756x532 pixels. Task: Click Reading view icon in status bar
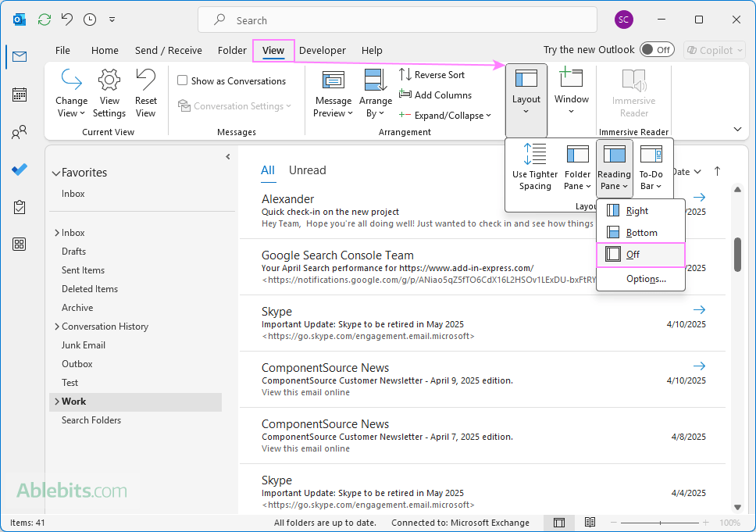(590, 523)
